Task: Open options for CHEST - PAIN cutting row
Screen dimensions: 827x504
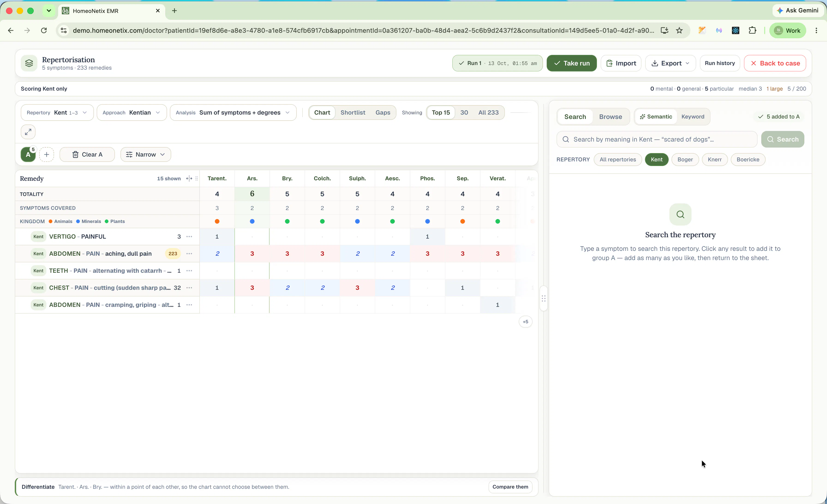Action: [189, 288]
